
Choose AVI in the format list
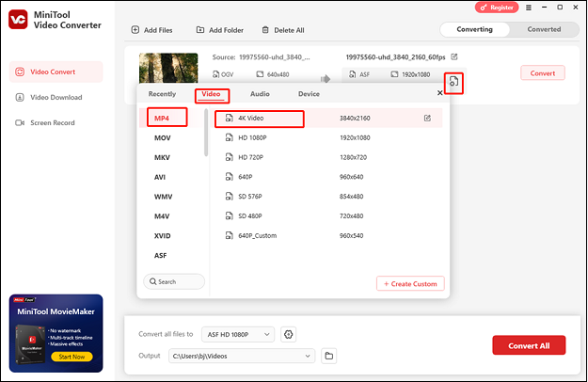pyautogui.click(x=160, y=177)
